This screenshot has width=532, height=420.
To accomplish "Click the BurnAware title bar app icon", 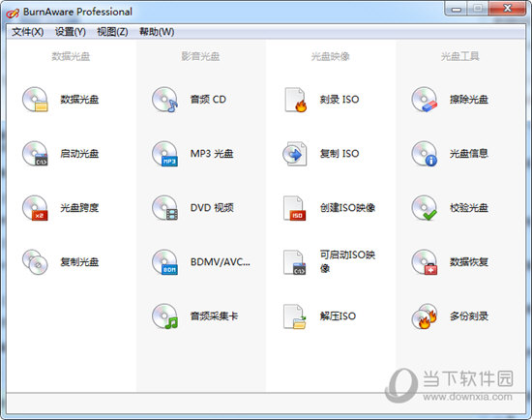I will pos(13,13).
